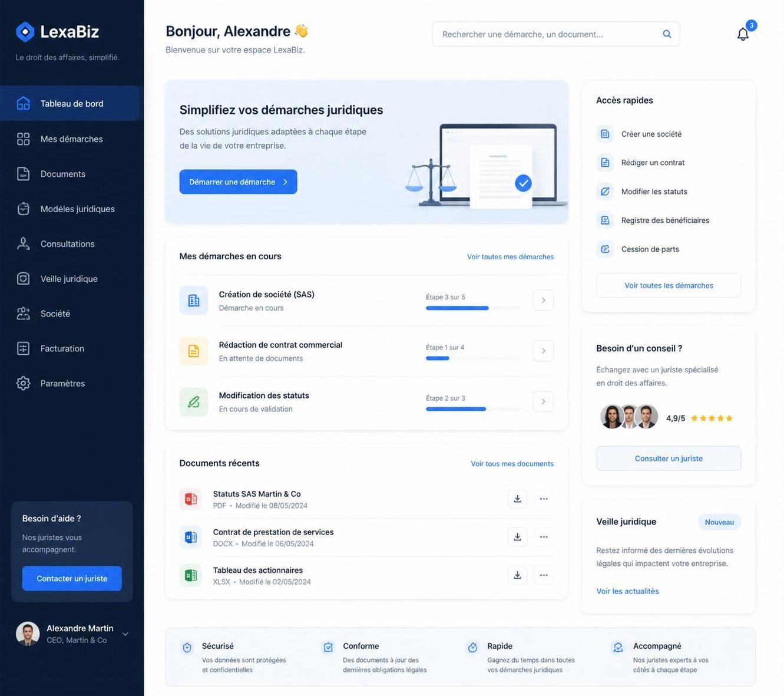Follow Voir toutes mes démarches link
Viewport: 784px width, 696px height.
tap(510, 257)
